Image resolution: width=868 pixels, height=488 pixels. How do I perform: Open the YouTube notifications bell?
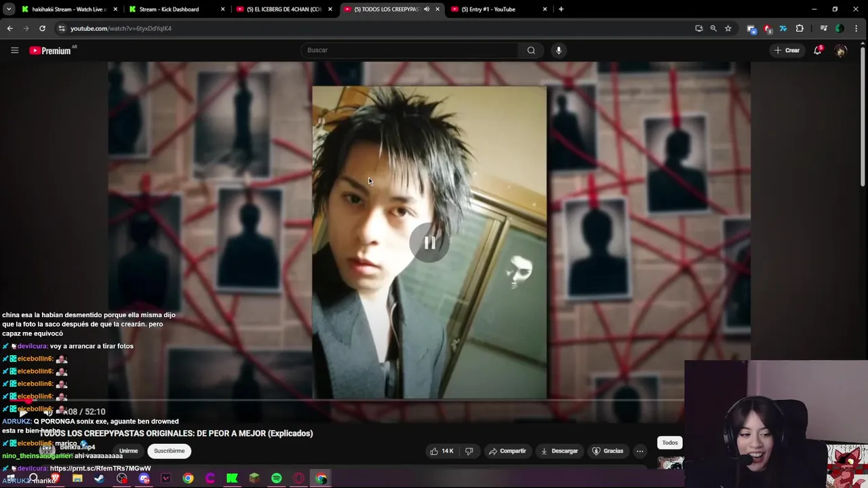pyautogui.click(x=818, y=50)
